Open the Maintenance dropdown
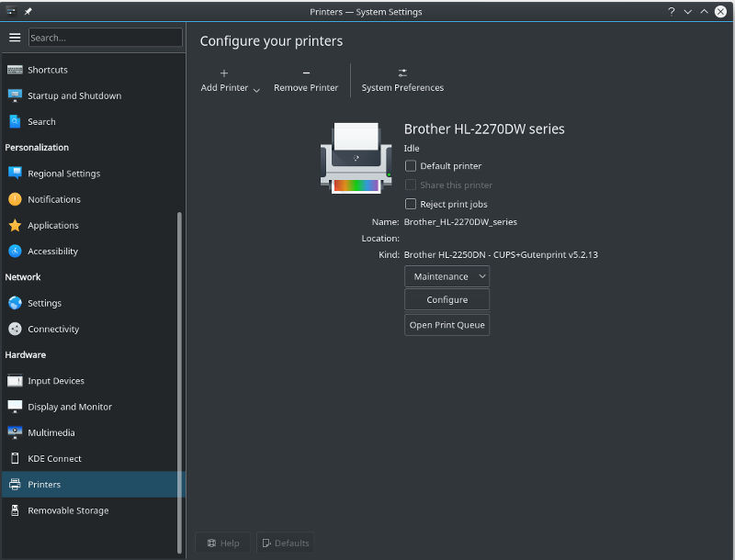The image size is (735, 560). [447, 275]
